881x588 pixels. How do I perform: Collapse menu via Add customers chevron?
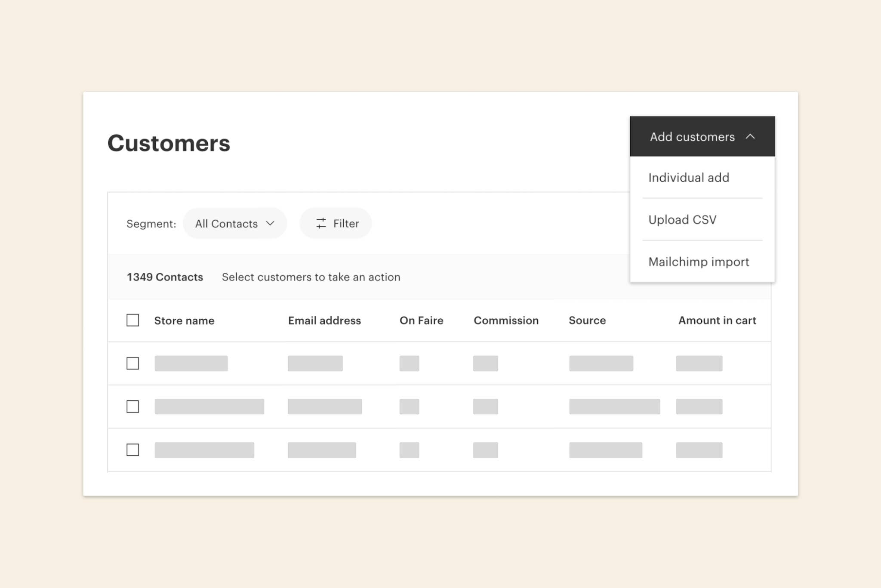[x=750, y=137]
